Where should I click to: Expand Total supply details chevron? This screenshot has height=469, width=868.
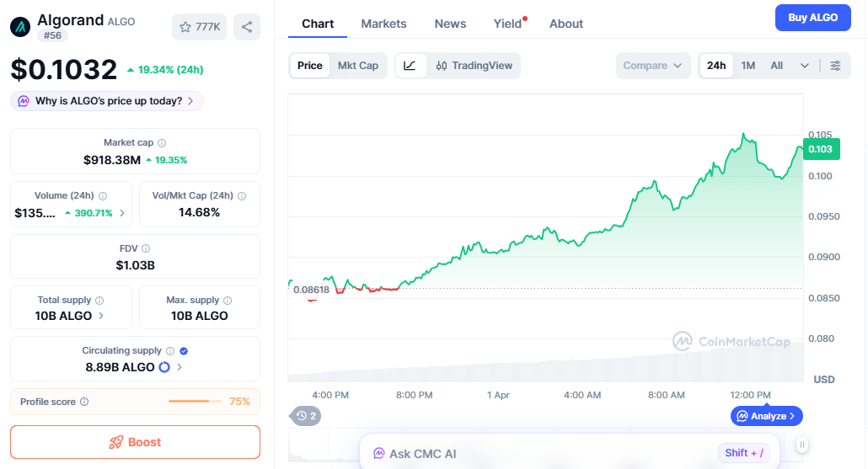[x=101, y=316]
